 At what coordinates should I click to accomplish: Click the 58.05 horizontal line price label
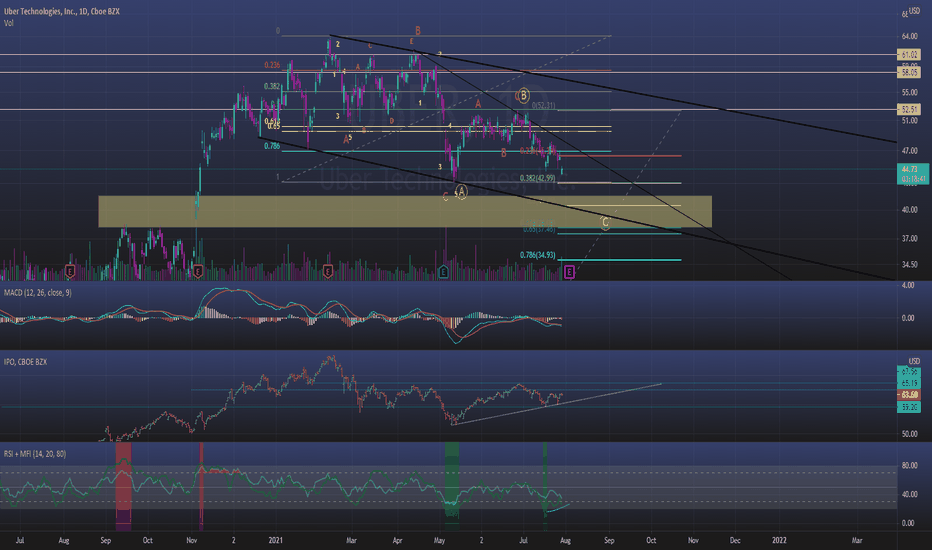pos(909,73)
